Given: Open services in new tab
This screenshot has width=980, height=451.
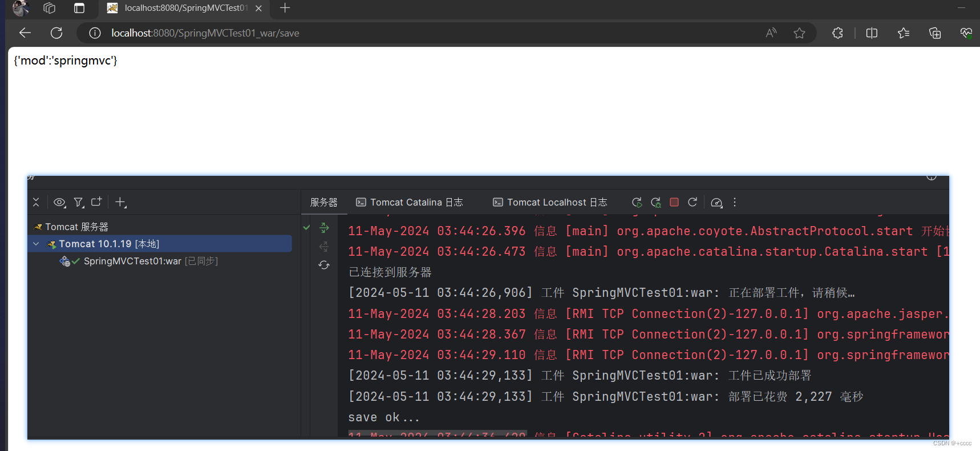Looking at the screenshot, I should pyautogui.click(x=96, y=202).
